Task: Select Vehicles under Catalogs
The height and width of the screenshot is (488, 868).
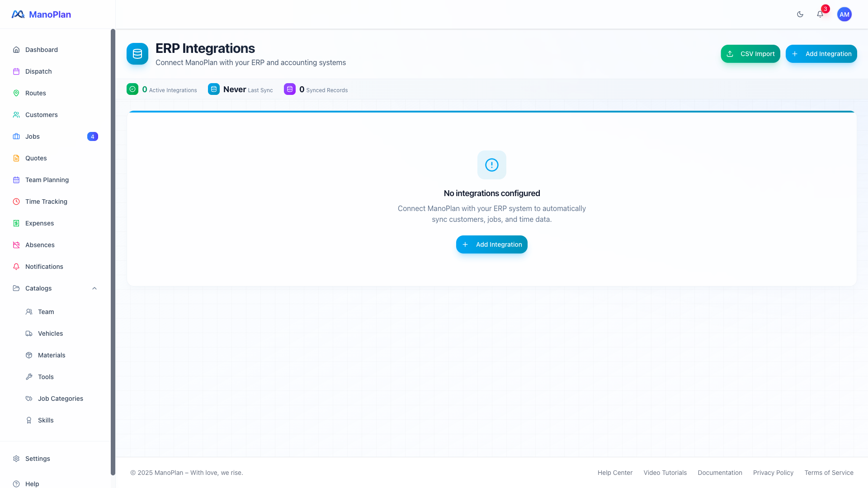Action: point(50,333)
